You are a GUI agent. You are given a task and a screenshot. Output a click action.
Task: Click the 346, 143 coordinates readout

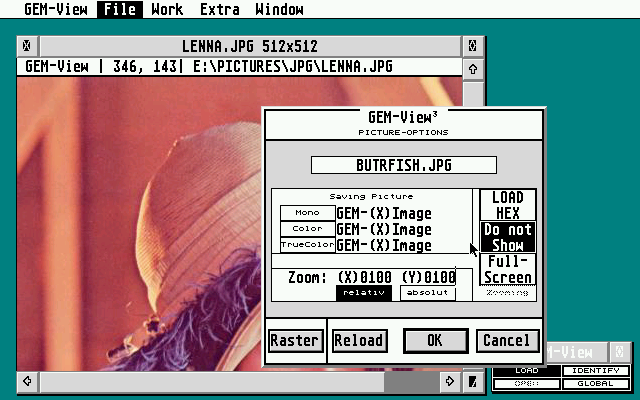pyautogui.click(x=144, y=67)
